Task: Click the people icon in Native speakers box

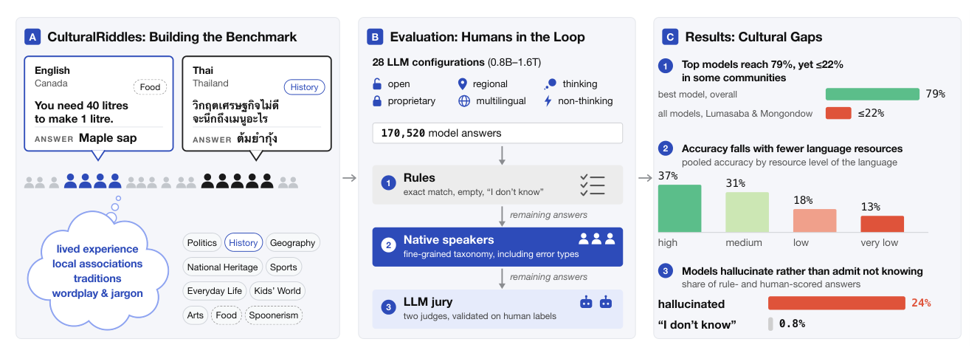Action: (x=597, y=239)
